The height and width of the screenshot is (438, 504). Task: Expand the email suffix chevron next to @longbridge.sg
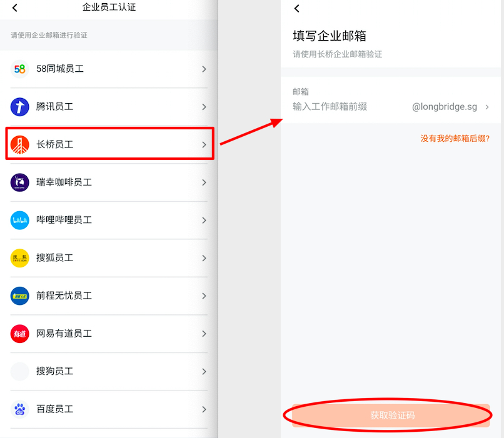click(487, 107)
